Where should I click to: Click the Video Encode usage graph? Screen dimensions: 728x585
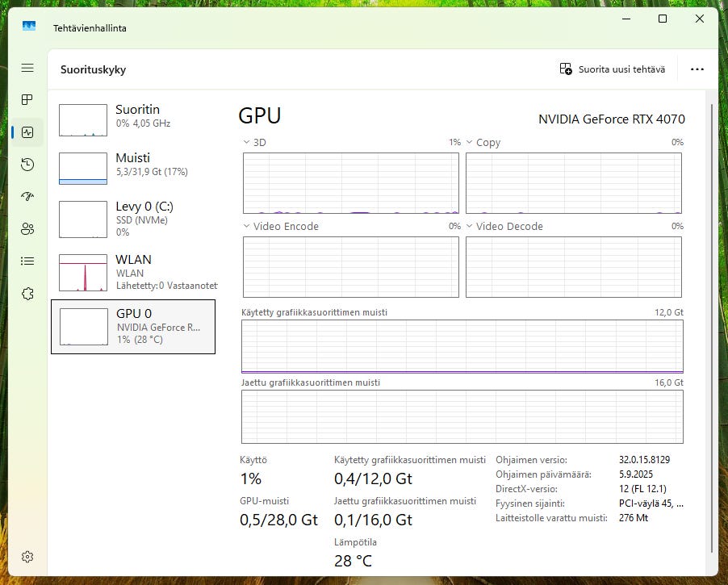click(351, 267)
